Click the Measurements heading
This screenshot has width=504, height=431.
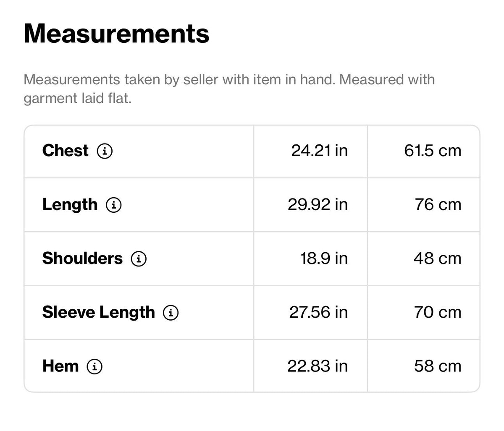[117, 34]
